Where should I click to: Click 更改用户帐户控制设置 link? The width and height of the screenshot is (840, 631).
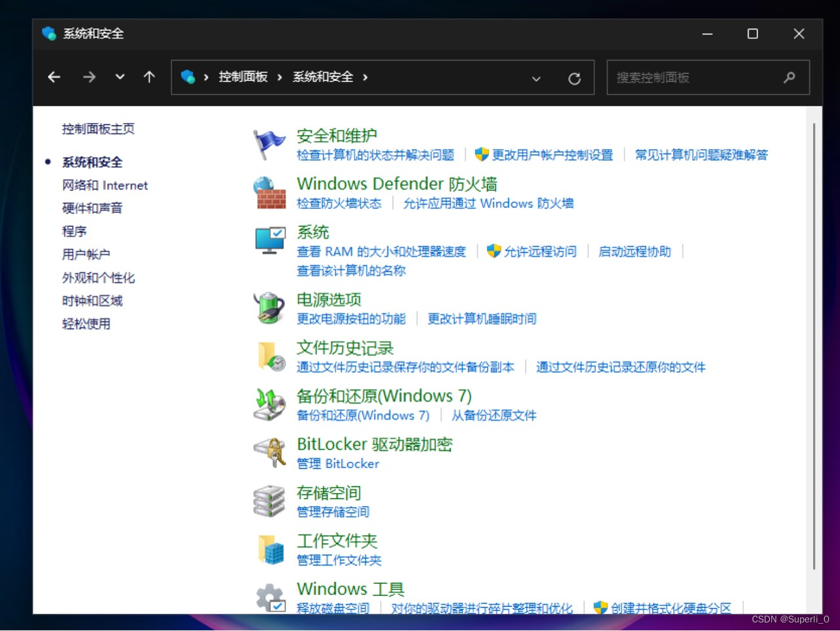553,155
